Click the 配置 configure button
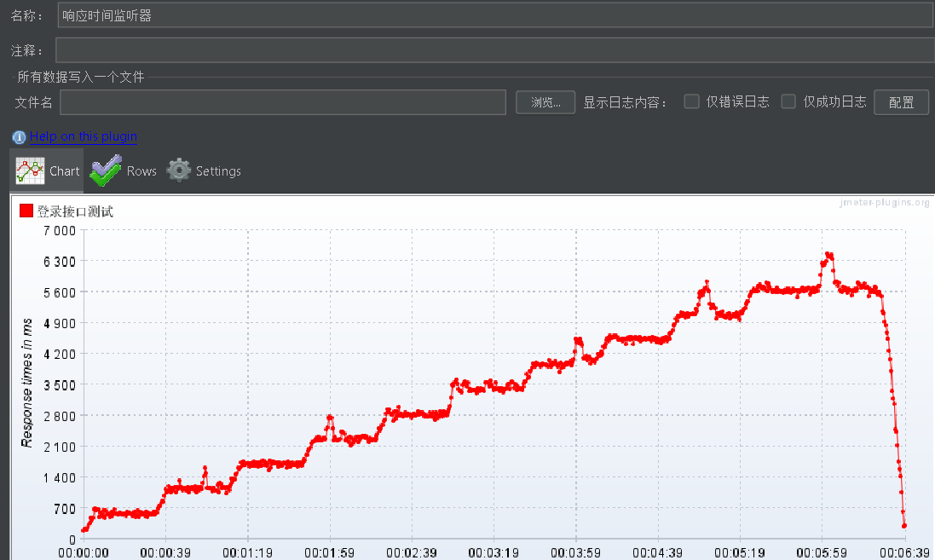The height and width of the screenshot is (560, 935). 901,102
